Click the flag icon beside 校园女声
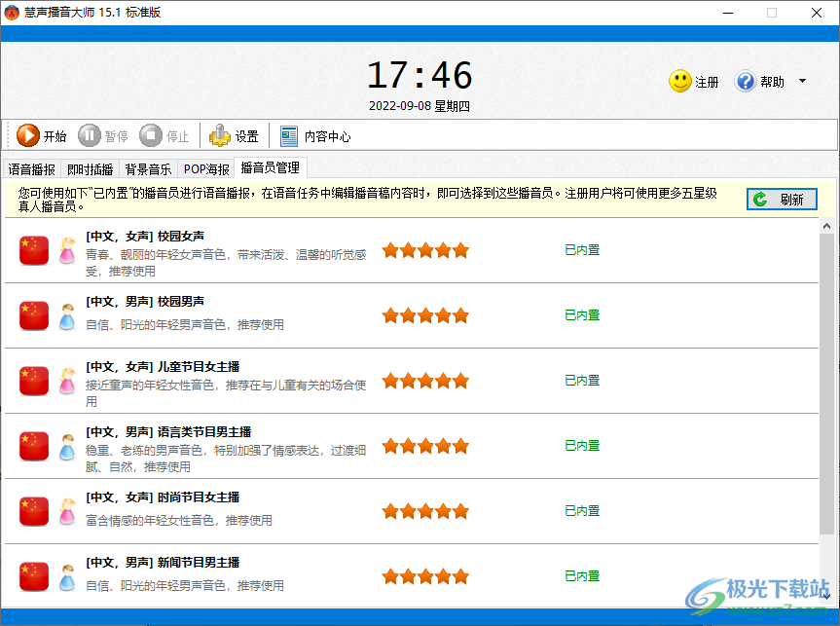840x626 pixels. click(33, 250)
